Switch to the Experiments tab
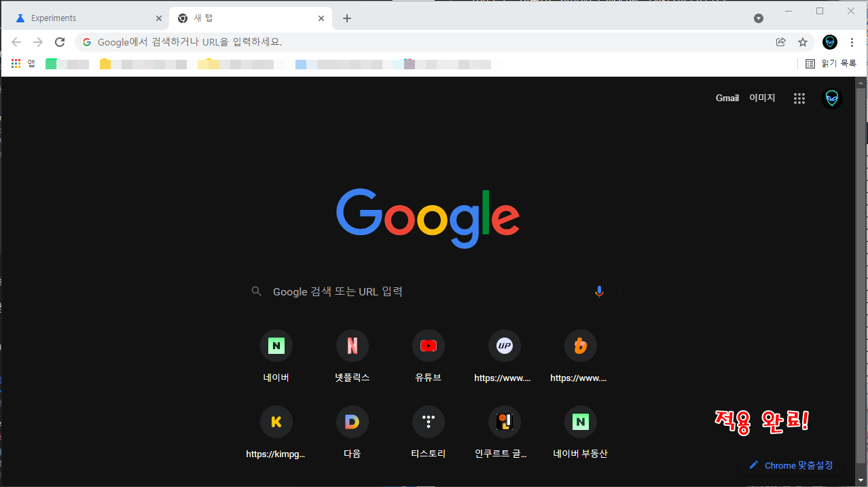868x487 pixels. [86, 18]
